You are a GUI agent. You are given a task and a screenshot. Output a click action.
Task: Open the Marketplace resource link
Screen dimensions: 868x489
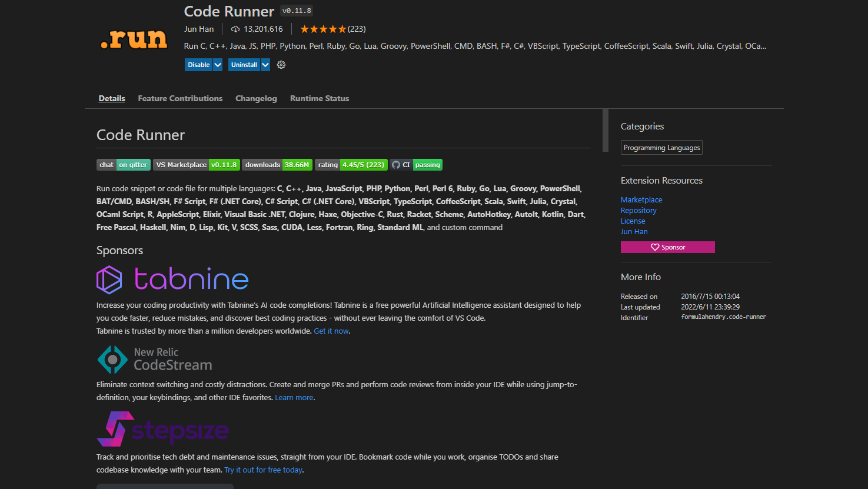coord(641,200)
